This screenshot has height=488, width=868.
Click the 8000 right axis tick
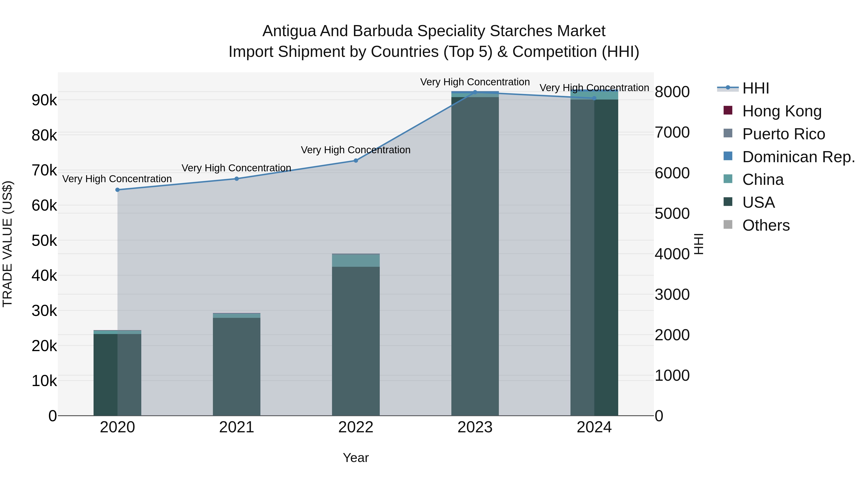(x=672, y=92)
